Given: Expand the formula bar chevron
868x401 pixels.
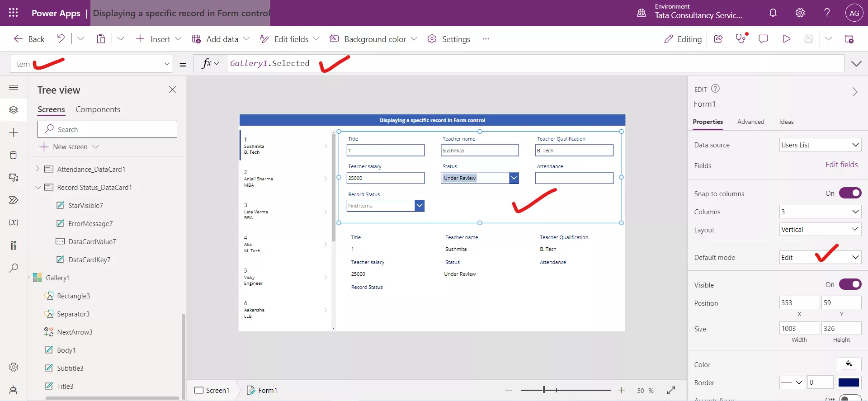Looking at the screenshot, I should pyautogui.click(x=856, y=64).
